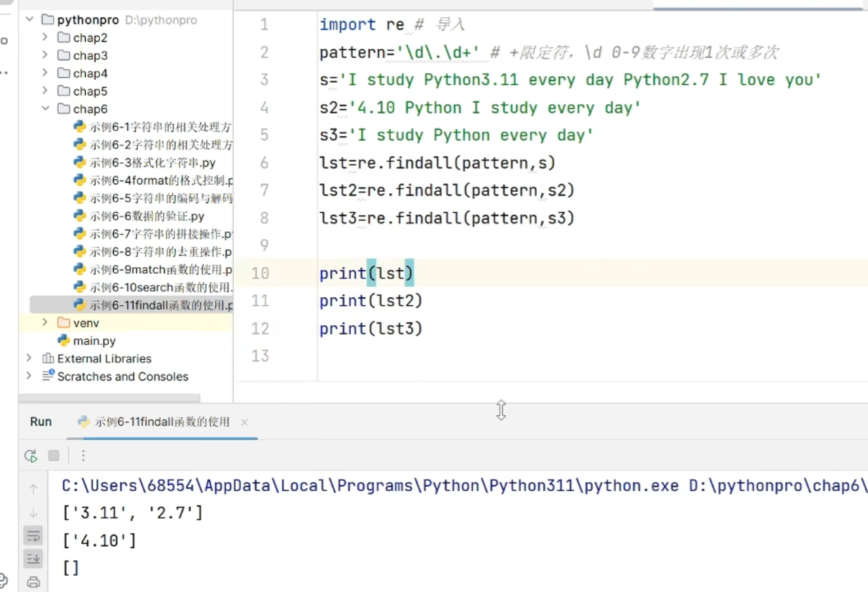Open 示例6-9match函数的使用 file
Screen dimensions: 868x592
coord(161,269)
